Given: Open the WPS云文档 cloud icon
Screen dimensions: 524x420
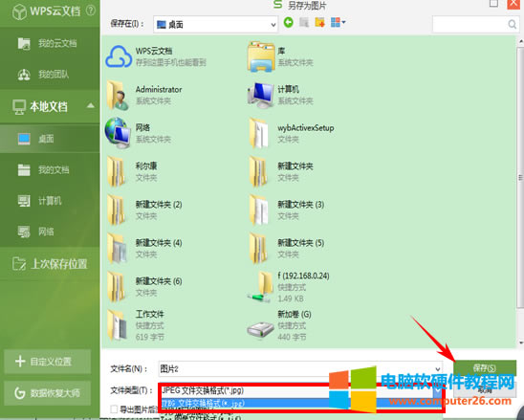Looking at the screenshot, I should click(119, 56).
